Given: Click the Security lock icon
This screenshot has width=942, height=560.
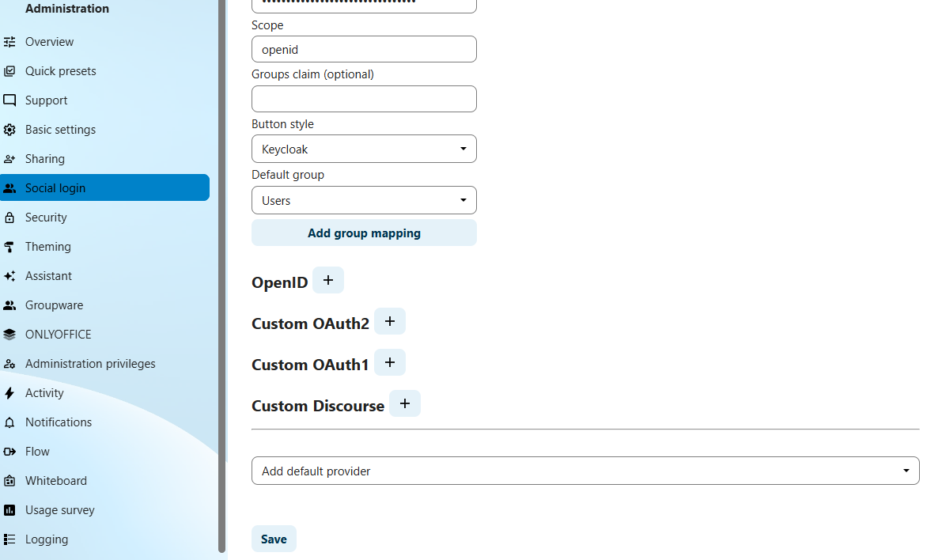Looking at the screenshot, I should [x=9, y=218].
